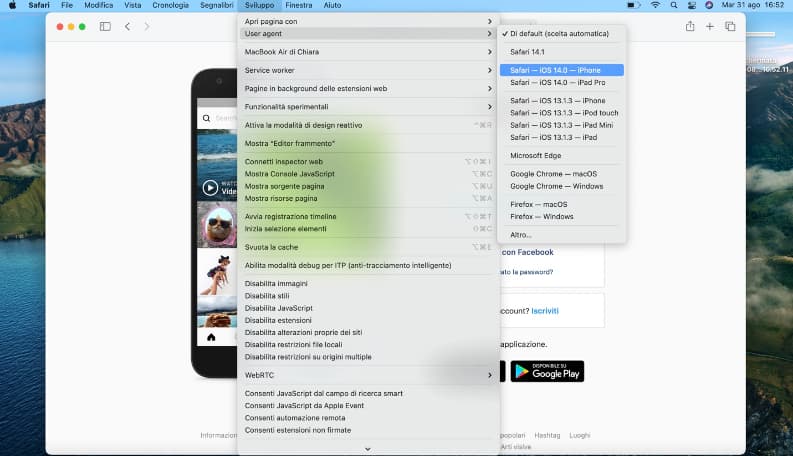
Task: Choose Safari iOS 13.1.3 iPhone
Action: point(561,101)
